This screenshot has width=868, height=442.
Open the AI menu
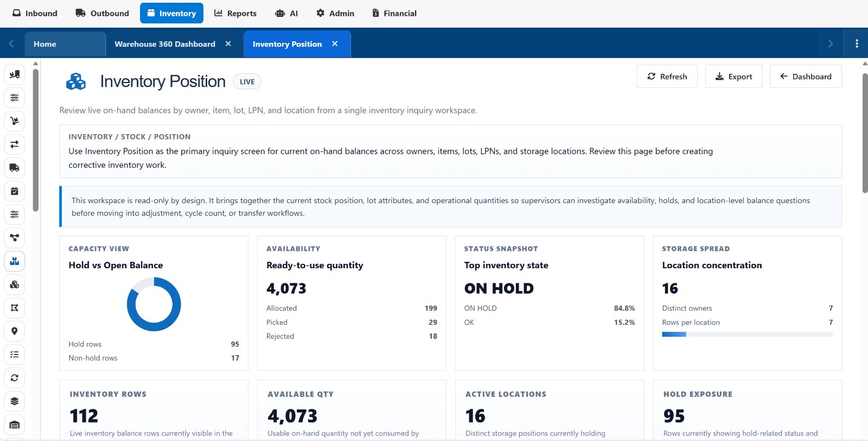286,13
